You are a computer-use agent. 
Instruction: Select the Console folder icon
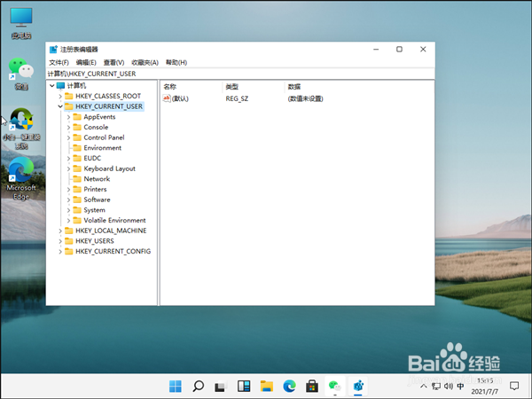pos(77,127)
